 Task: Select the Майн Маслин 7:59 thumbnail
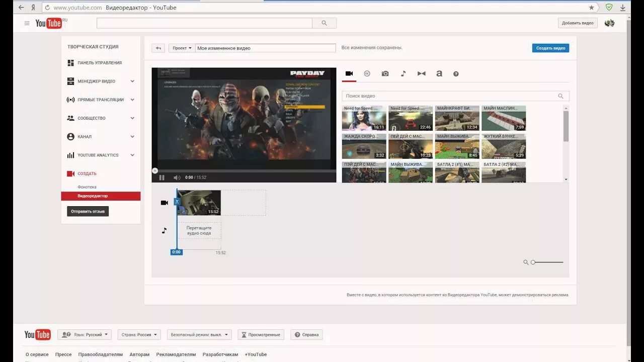[x=504, y=118]
